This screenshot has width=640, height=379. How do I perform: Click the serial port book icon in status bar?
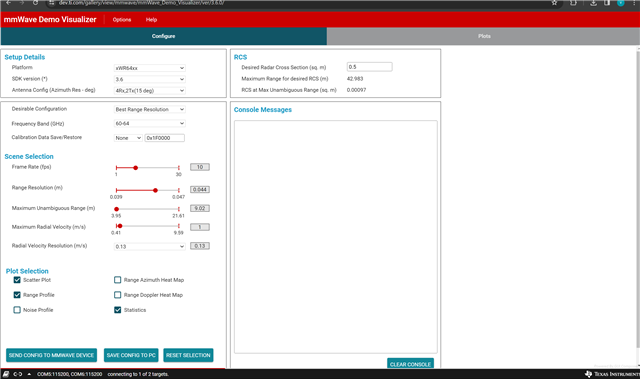(6, 374)
